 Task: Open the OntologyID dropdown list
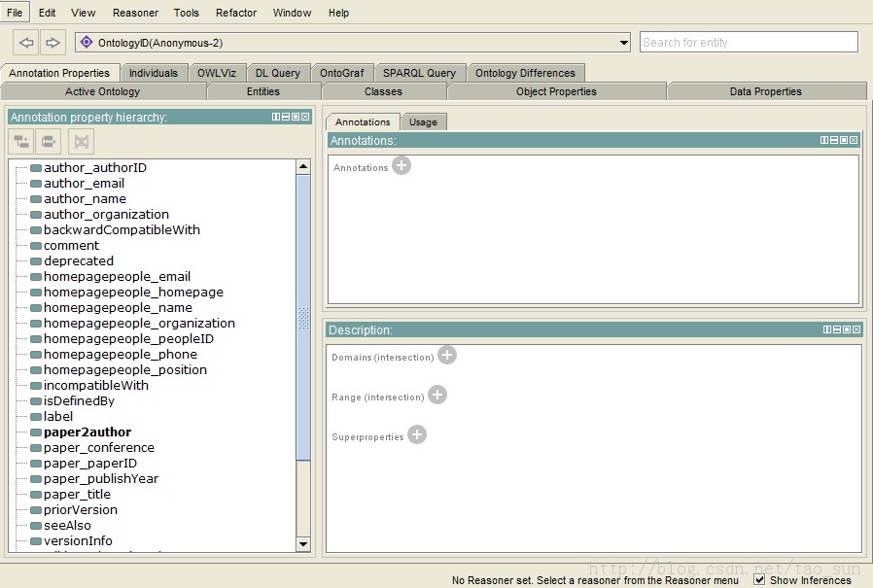click(624, 43)
